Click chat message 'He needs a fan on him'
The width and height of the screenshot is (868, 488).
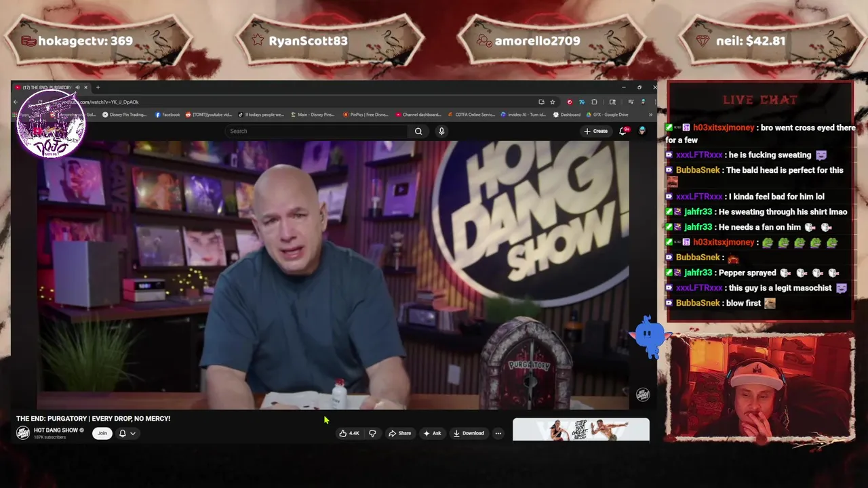[x=759, y=227]
